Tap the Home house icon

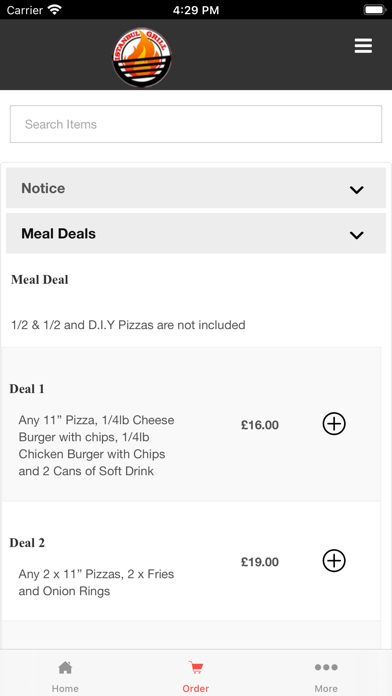click(x=65, y=667)
